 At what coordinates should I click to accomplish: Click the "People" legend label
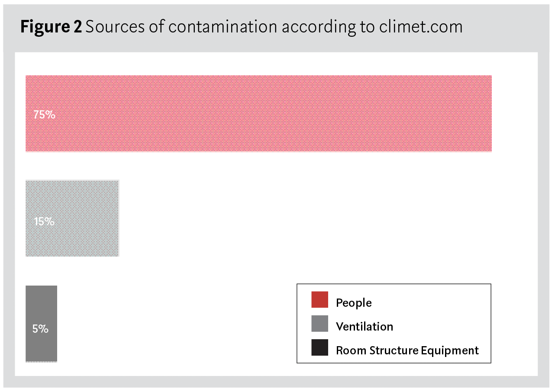click(x=354, y=303)
